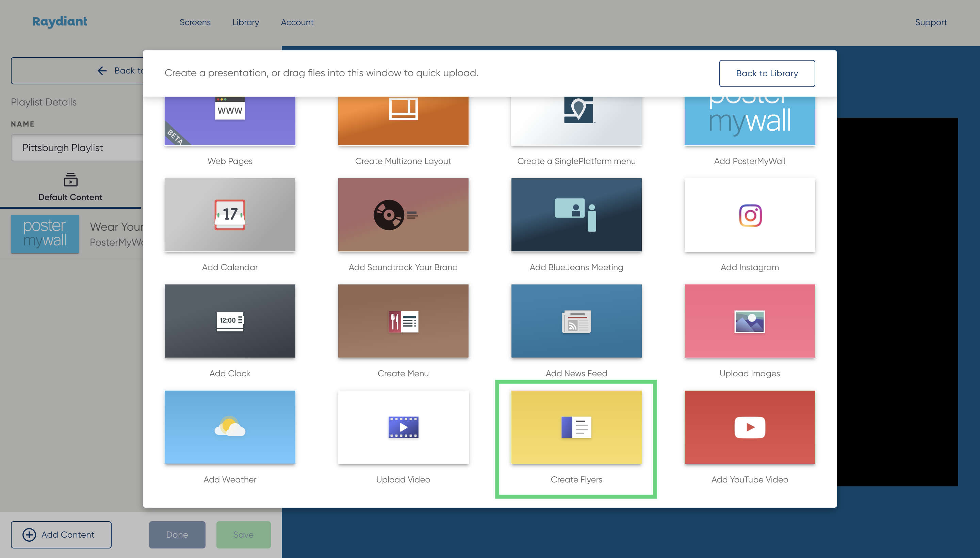Image resolution: width=980 pixels, height=558 pixels.
Task: Click the Raydiant logo
Action: [x=60, y=22]
